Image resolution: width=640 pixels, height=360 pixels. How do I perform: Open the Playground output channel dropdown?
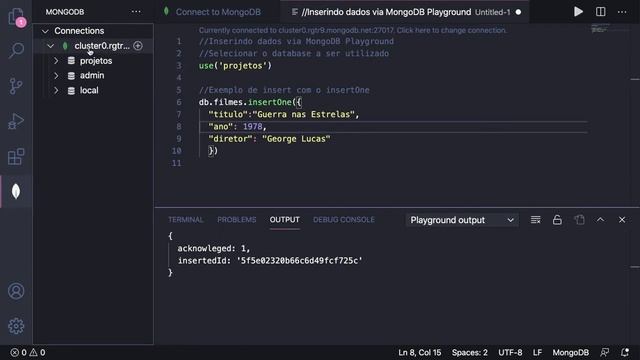[x=462, y=220]
